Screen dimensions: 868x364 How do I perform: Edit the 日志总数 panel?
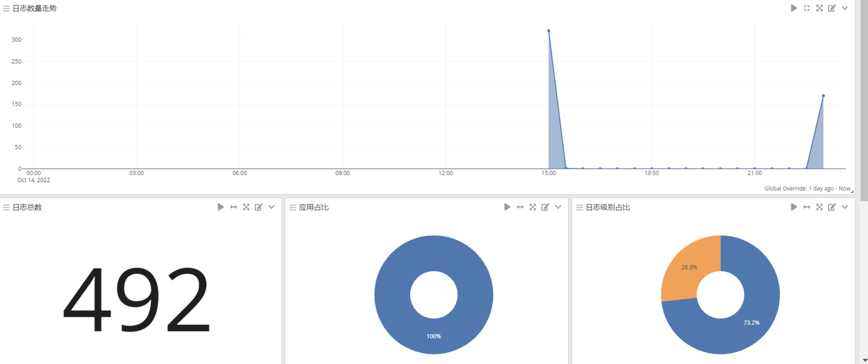(x=258, y=207)
